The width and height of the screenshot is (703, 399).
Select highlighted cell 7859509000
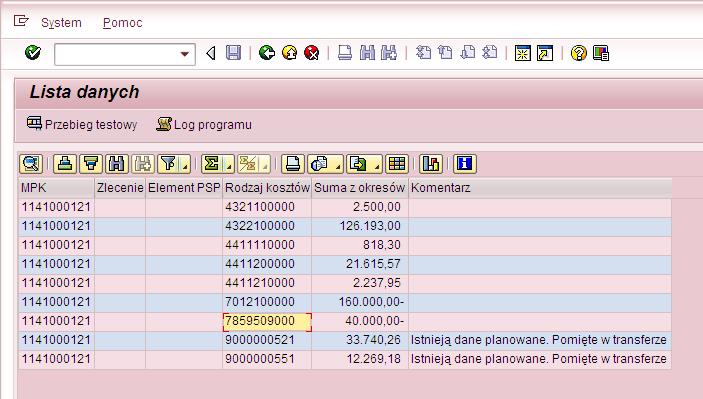coord(267,321)
